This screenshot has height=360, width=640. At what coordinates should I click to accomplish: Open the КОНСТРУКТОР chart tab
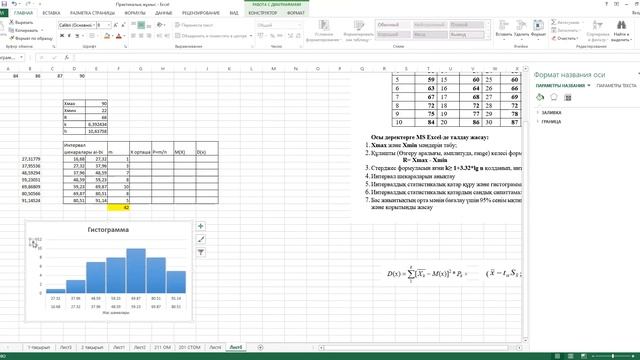(x=263, y=13)
